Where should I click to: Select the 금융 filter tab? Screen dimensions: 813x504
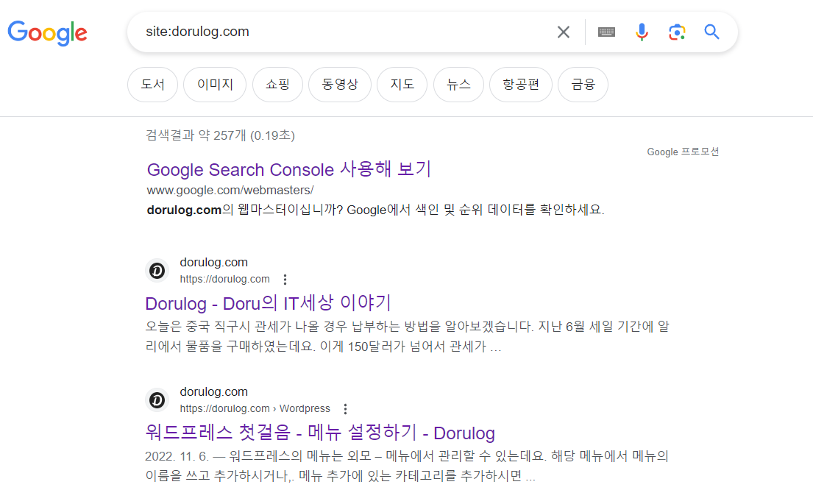[x=583, y=85]
